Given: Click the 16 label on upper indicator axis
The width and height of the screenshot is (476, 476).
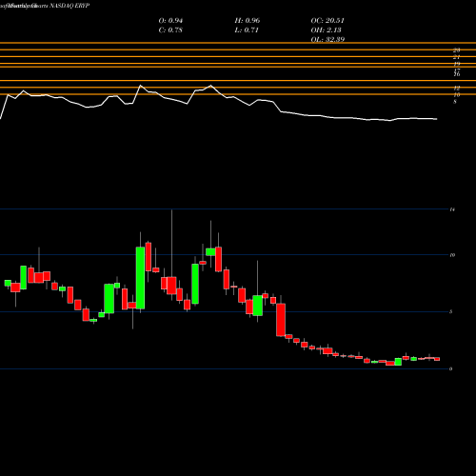Looking at the screenshot, I should (x=457, y=74).
